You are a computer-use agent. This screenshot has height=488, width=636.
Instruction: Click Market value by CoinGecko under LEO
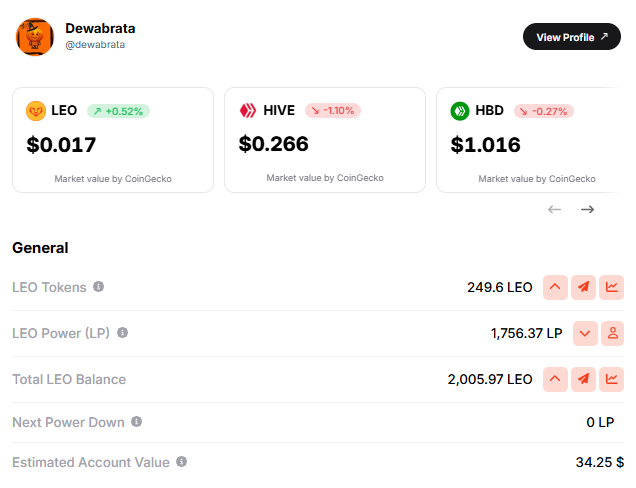pyautogui.click(x=113, y=179)
